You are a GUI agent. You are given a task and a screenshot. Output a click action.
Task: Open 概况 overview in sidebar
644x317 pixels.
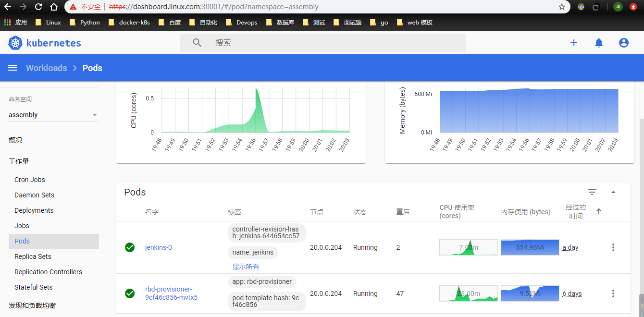(x=15, y=140)
